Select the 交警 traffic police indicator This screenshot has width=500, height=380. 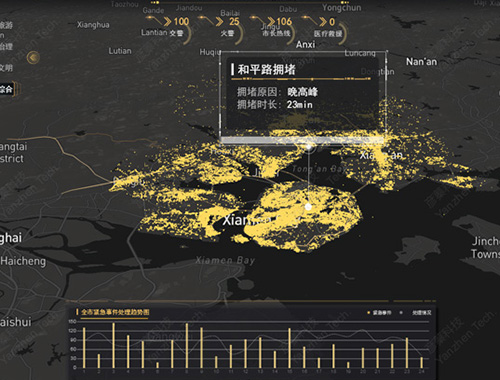tap(176, 33)
